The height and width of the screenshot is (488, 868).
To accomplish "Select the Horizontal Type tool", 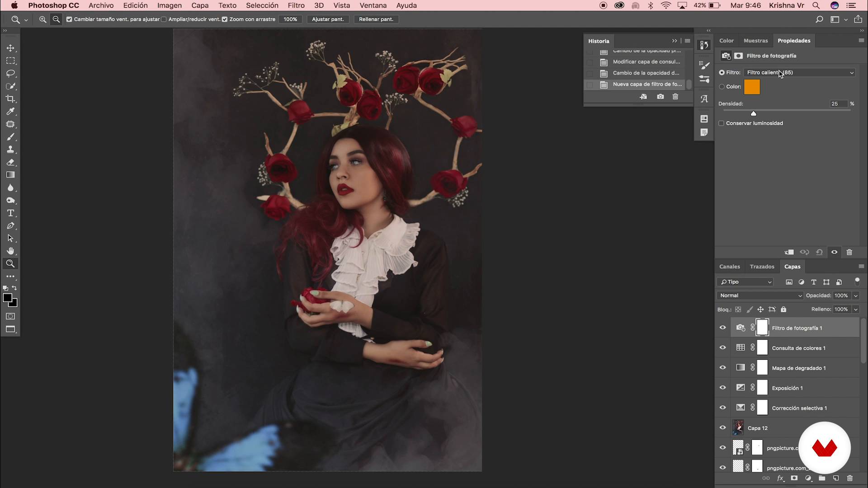I will (x=10, y=213).
